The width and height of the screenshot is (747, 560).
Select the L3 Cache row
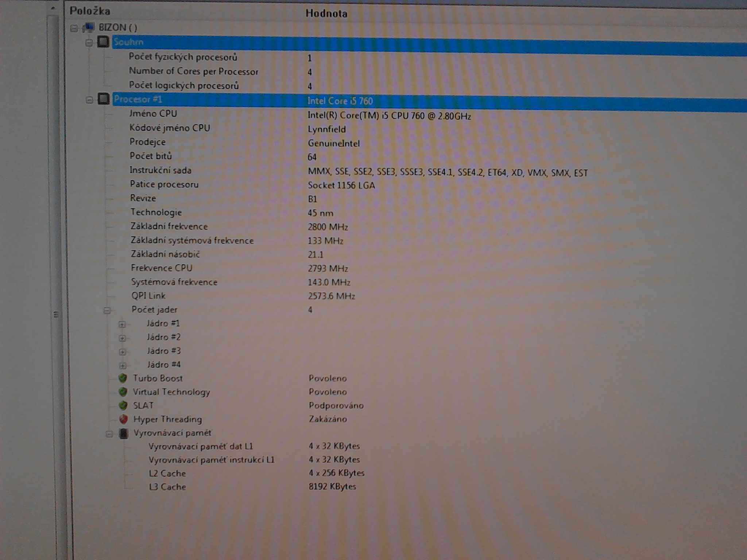pos(167,487)
